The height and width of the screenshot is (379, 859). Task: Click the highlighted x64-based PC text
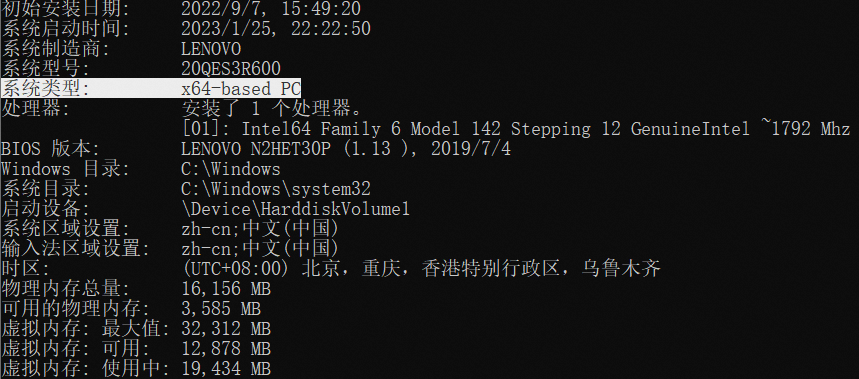pyautogui.click(x=241, y=88)
